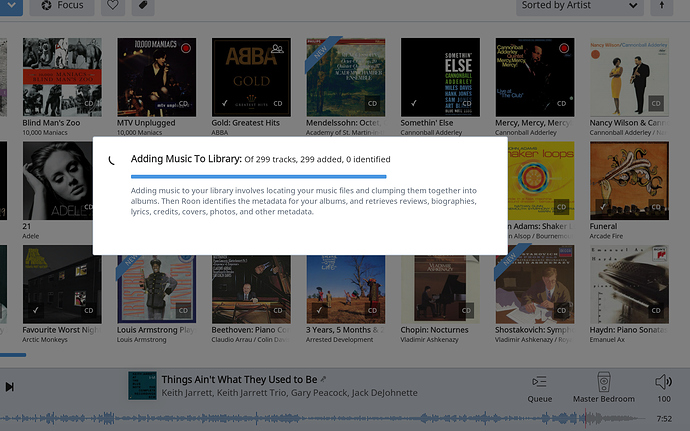Screen dimensions: 690x431
Task: Click the CD badge on ABBA Gold
Action: 278,103
